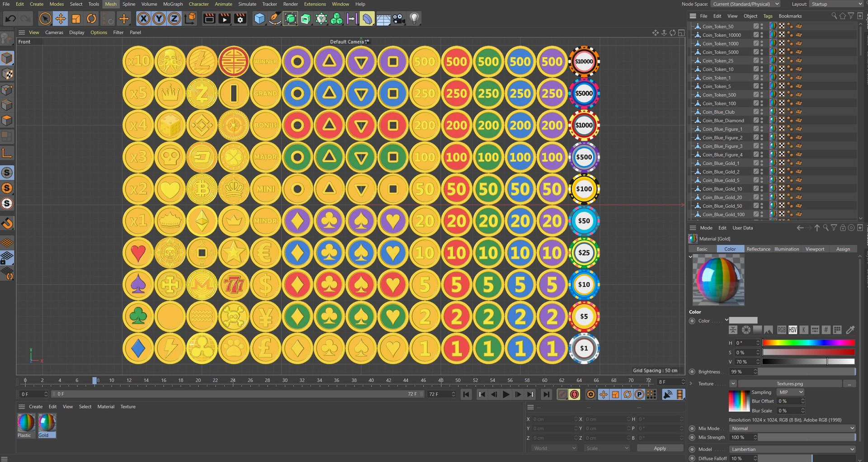Viewport: 868px width, 462px height.
Task: Click the texture browse ellipsis button
Action: pos(849,384)
